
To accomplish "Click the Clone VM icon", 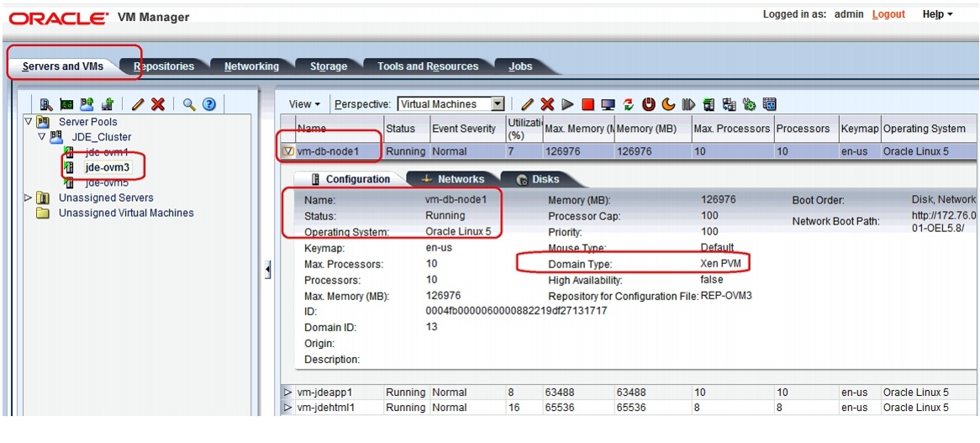I will point(729,104).
